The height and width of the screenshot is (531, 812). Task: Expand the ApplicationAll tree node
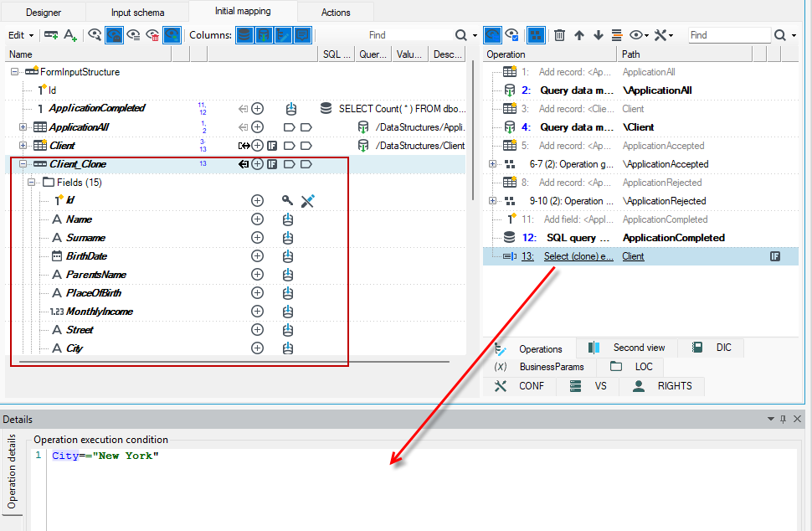pyautogui.click(x=23, y=127)
